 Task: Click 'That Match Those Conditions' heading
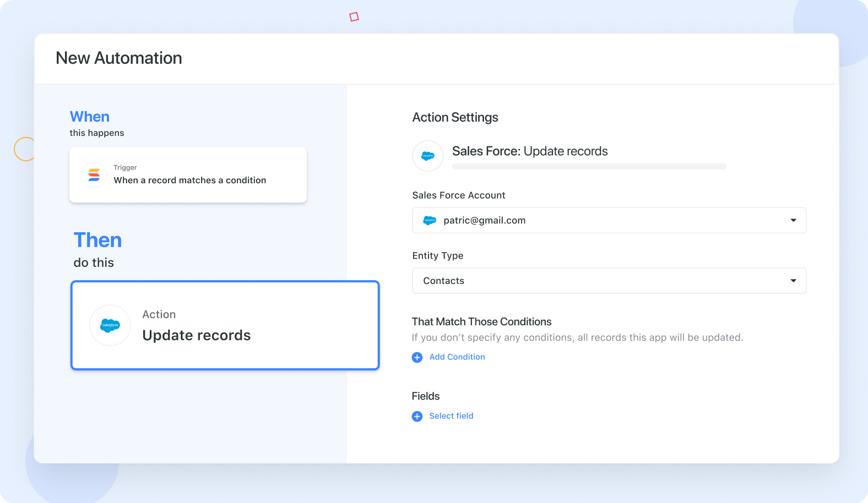pos(482,321)
